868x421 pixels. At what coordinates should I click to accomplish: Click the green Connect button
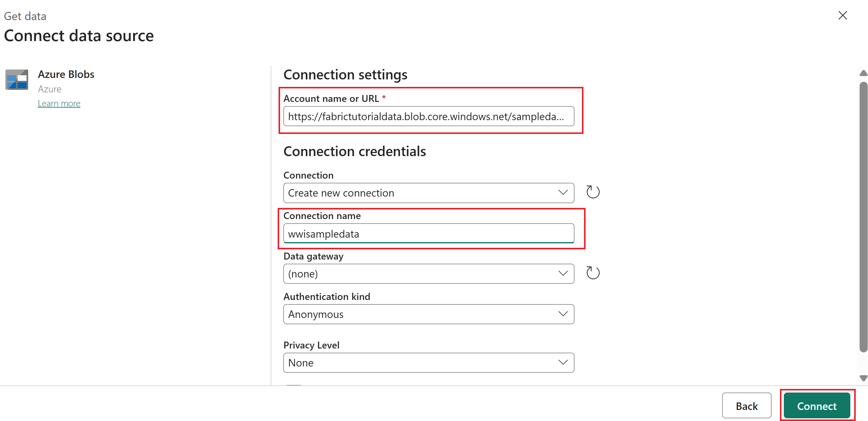click(x=817, y=406)
